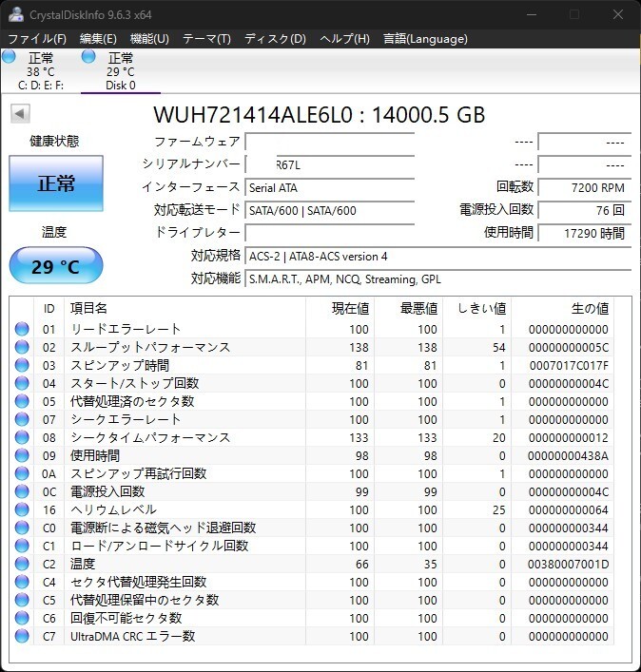
Task: Click the ACS-2 | ATA8-ACS version 4 field
Action: click(438, 257)
